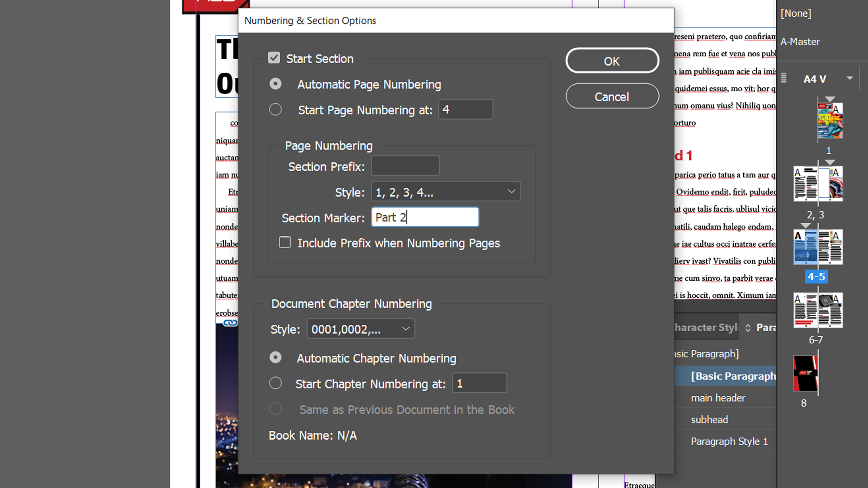This screenshot has width=868, height=488.
Task: Select the Start Page Numbering at radio button
Action: coord(275,109)
